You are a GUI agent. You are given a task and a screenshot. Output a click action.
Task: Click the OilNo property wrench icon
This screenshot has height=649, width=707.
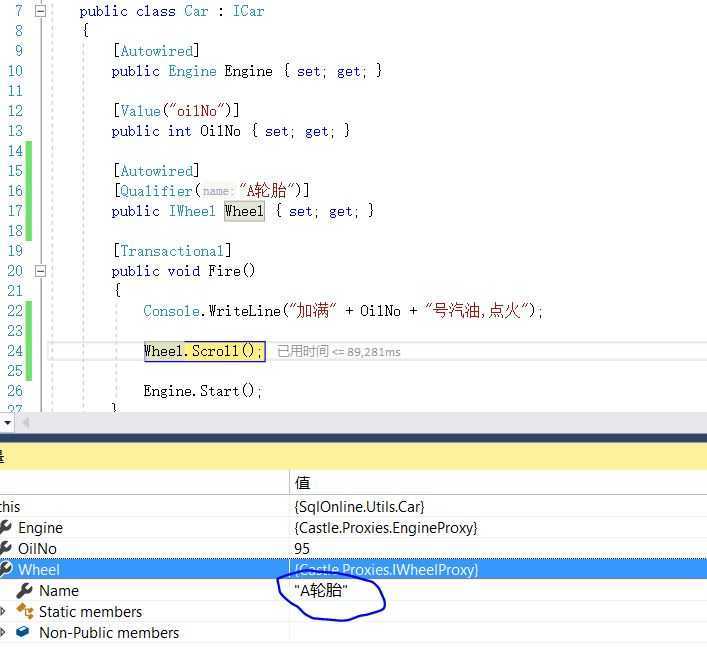(x=5, y=548)
